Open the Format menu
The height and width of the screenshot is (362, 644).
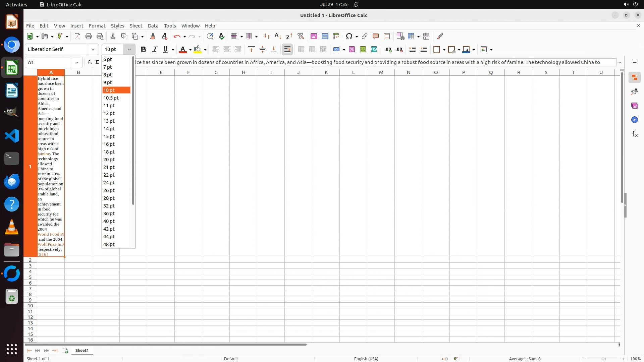[97, 26]
